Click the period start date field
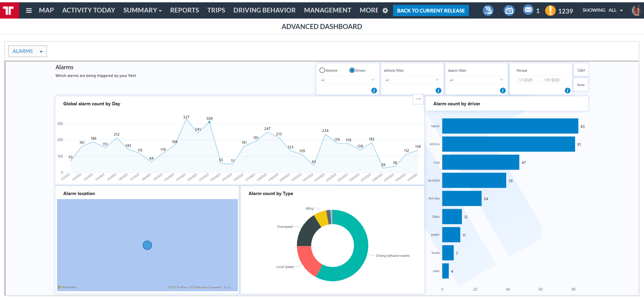The image size is (644, 300). point(528,80)
